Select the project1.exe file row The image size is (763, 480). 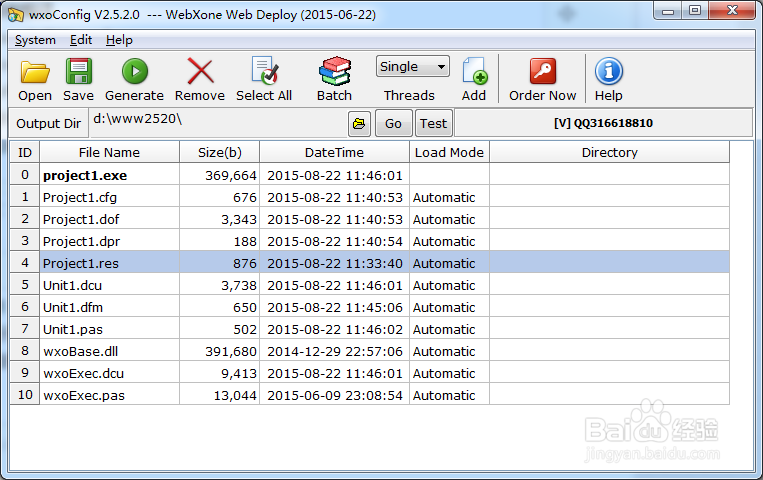click(x=370, y=175)
